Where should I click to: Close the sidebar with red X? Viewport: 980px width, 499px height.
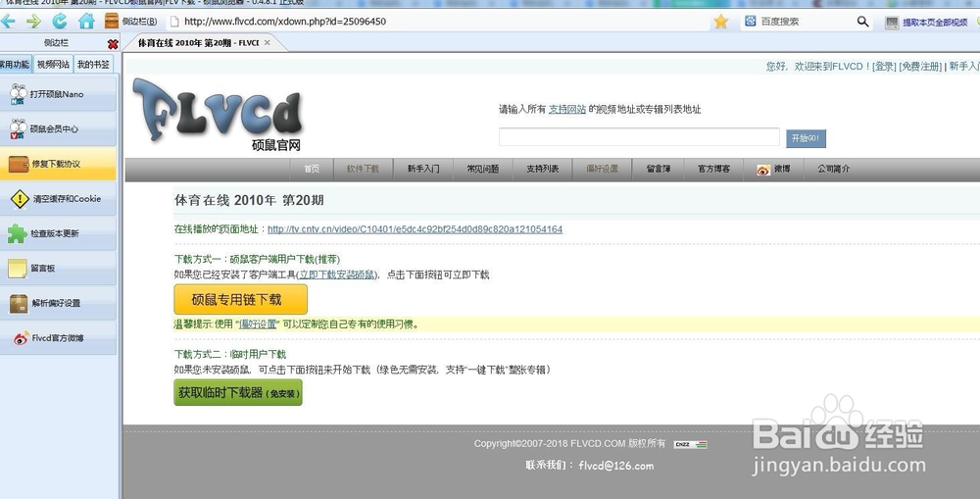pyautogui.click(x=113, y=44)
